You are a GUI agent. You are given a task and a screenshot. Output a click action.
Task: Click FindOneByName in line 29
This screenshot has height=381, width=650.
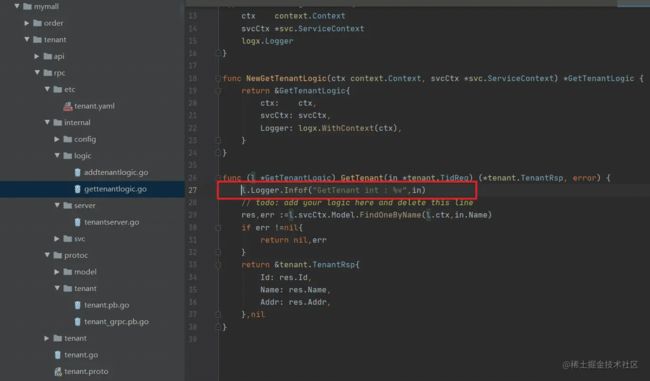390,215
